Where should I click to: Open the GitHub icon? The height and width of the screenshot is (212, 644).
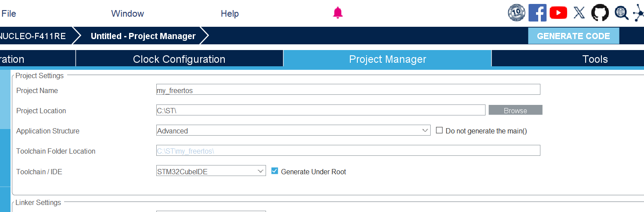600,13
